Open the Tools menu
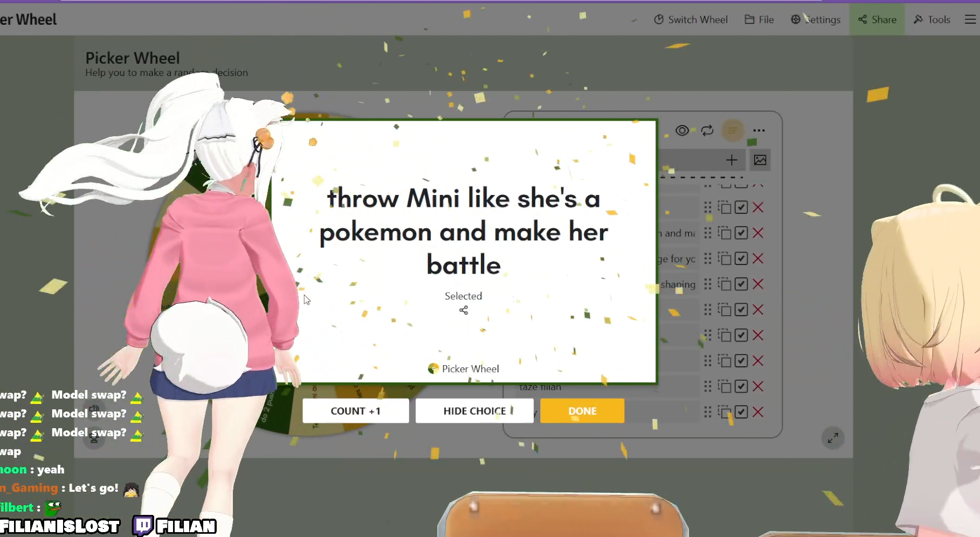This screenshot has height=537, width=980. point(932,19)
